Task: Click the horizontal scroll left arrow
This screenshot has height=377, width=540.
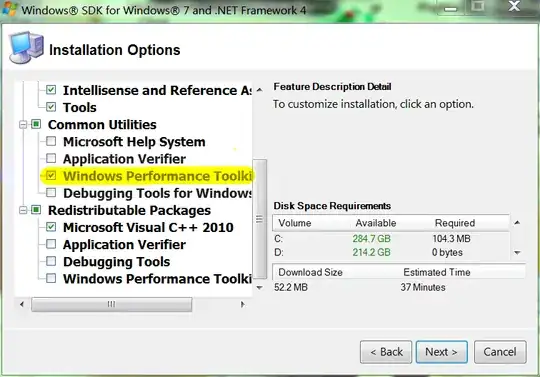Action: (22, 304)
